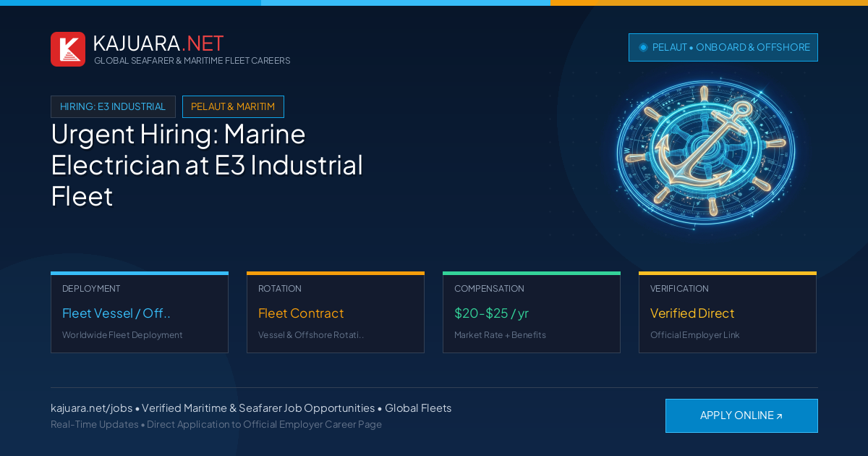
Task: Click the VERIFICATION card label
Action: 679,288
